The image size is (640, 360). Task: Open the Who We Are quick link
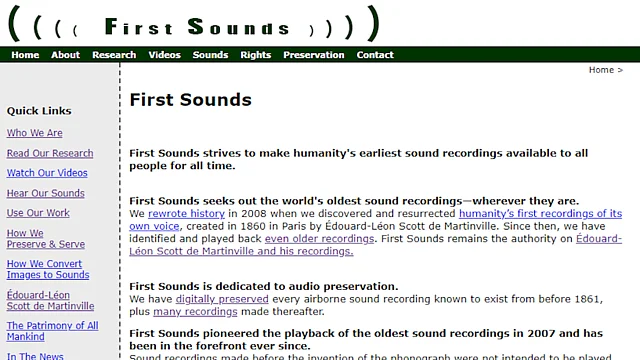[x=35, y=133]
